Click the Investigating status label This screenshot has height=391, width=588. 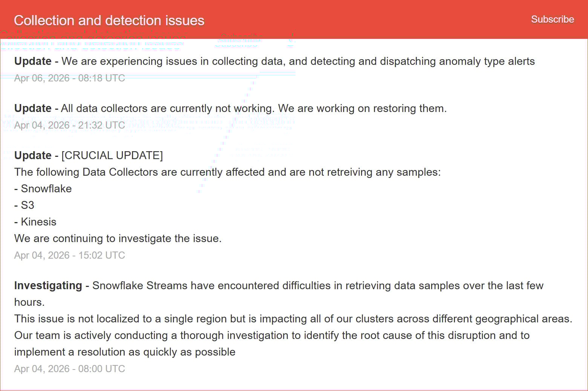(x=48, y=285)
